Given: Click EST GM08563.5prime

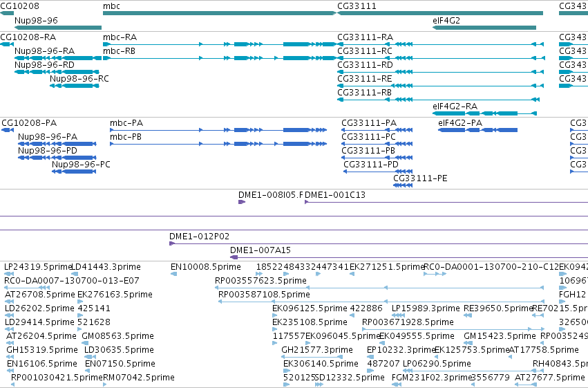Looking at the screenshot, I should [x=85, y=343].
